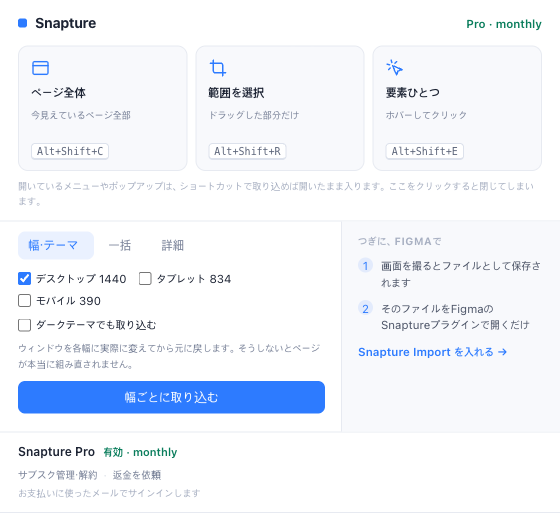Click the blue Snapture logo square

point(22,23)
